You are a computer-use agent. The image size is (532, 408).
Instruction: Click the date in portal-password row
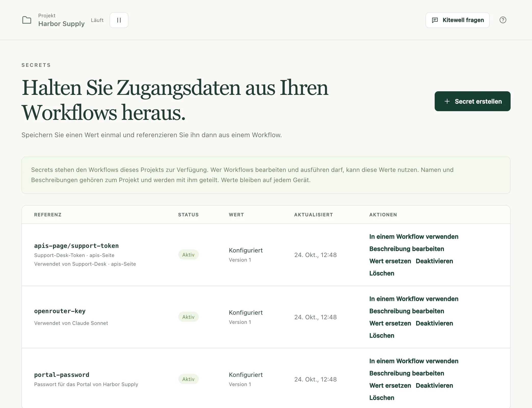(x=315, y=379)
